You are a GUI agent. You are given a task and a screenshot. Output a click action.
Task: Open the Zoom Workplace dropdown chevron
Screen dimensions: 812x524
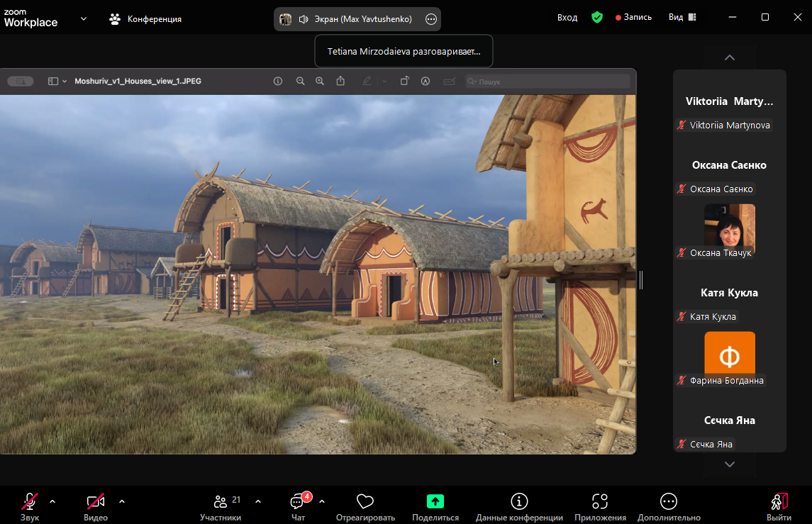pyautogui.click(x=84, y=18)
